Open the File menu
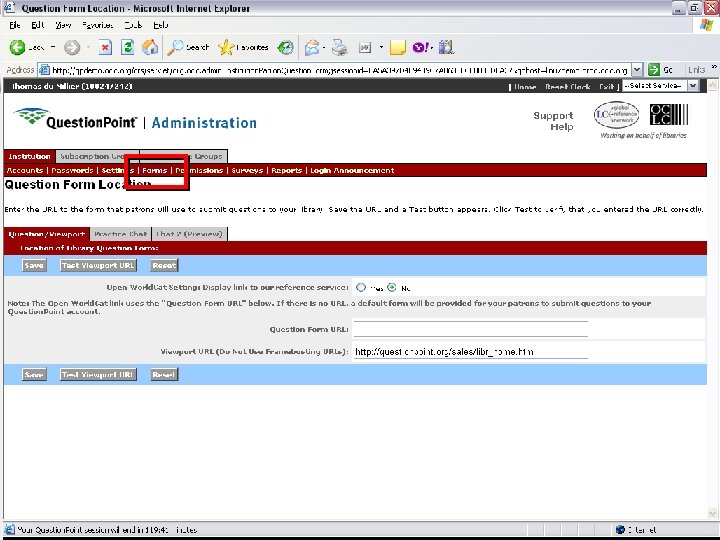The height and width of the screenshot is (540, 720). pos(15,25)
